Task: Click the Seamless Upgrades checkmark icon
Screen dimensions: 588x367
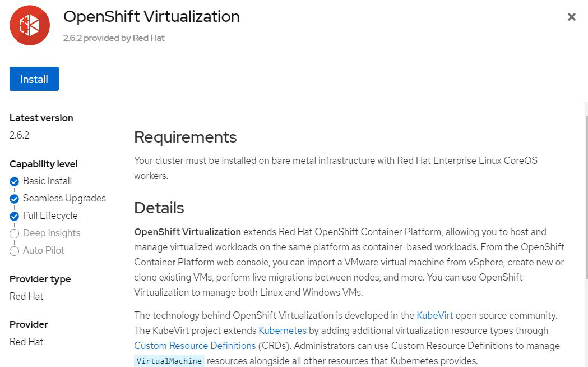Action: point(15,199)
